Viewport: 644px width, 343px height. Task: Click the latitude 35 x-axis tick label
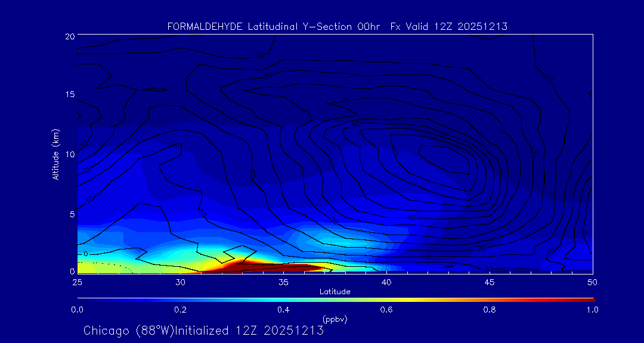click(x=283, y=282)
